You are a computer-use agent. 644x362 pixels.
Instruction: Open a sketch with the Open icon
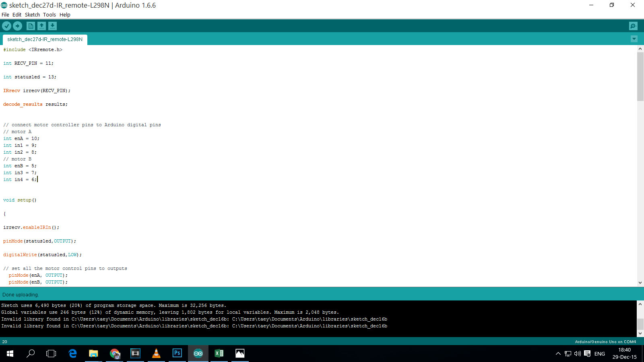(x=41, y=26)
